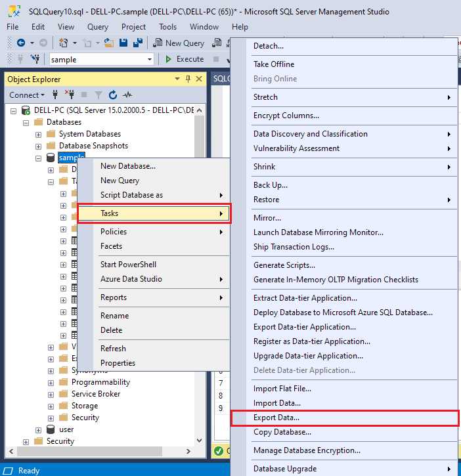Click Refresh icon in Object Explorer toolbar
The image size is (461, 476).
click(112, 95)
